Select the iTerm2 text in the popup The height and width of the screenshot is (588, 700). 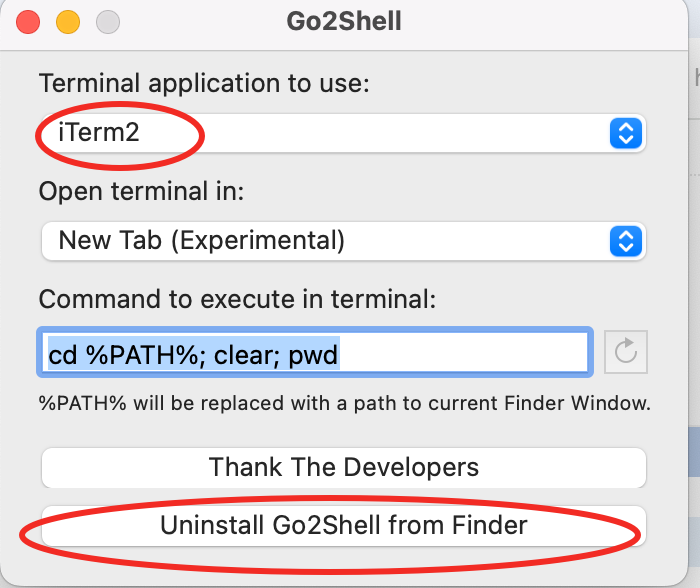(99, 133)
